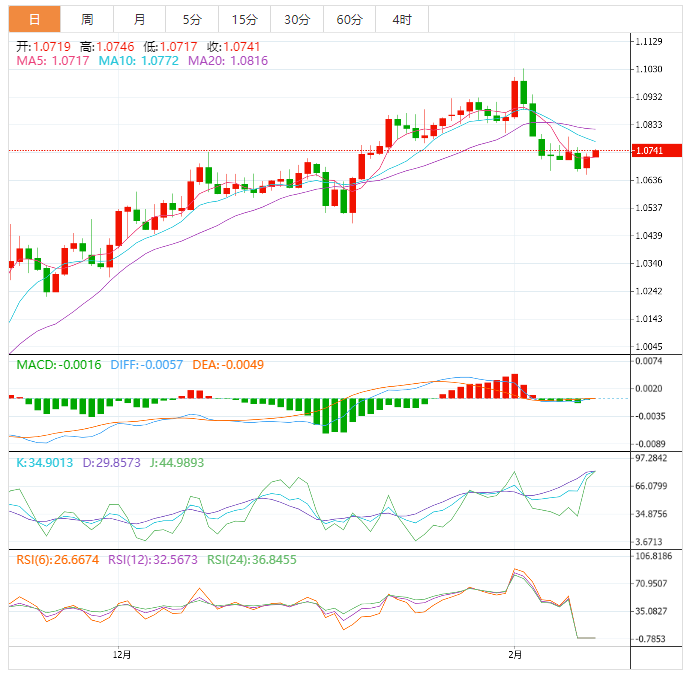Screen dimensions: 690x680
Task: Open the 60分 timeframe tab
Action: [349, 19]
